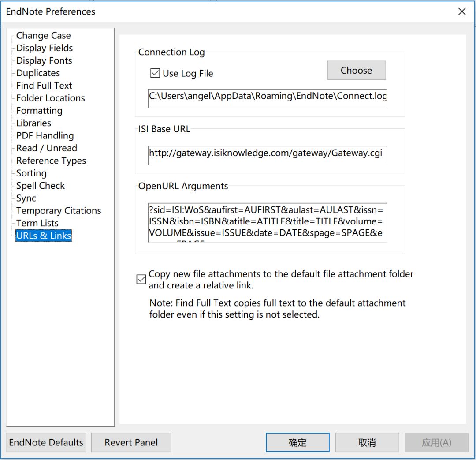Switch to the Formatting panel
476x460 pixels.
click(39, 111)
